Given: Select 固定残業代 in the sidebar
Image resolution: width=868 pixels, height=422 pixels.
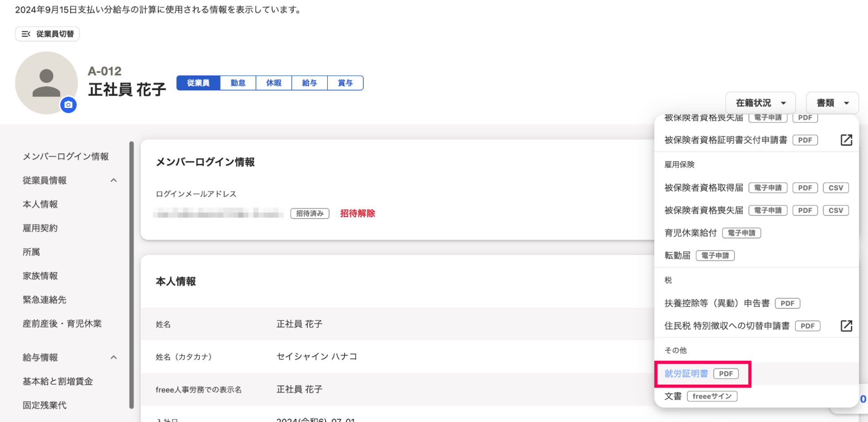Looking at the screenshot, I should click(x=44, y=406).
